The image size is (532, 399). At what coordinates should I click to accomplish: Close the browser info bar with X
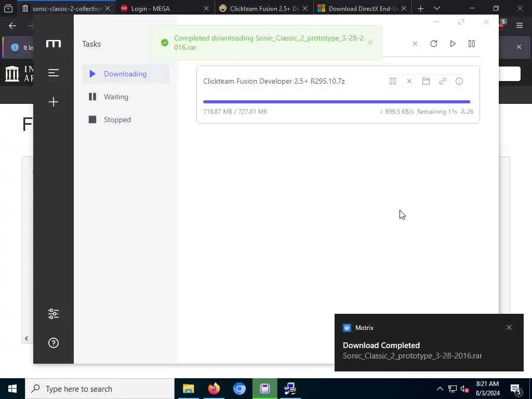pyautogui.click(x=519, y=47)
